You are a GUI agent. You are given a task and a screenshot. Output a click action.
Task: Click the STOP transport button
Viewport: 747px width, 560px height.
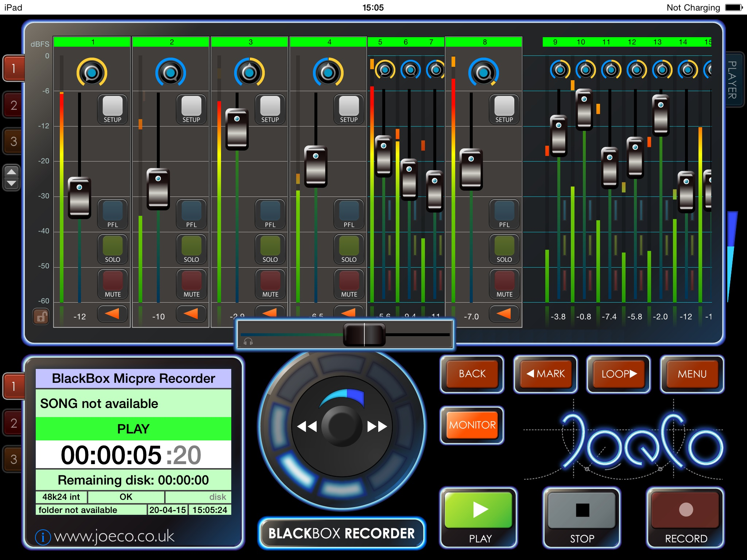[x=582, y=518]
